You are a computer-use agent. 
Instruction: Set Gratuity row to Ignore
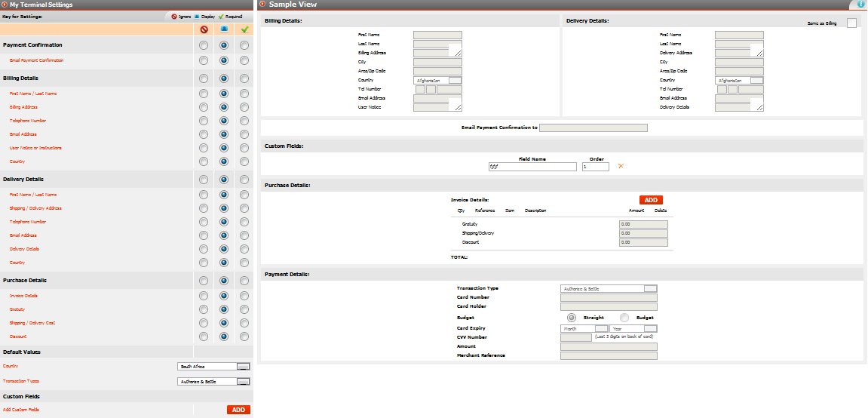click(204, 309)
